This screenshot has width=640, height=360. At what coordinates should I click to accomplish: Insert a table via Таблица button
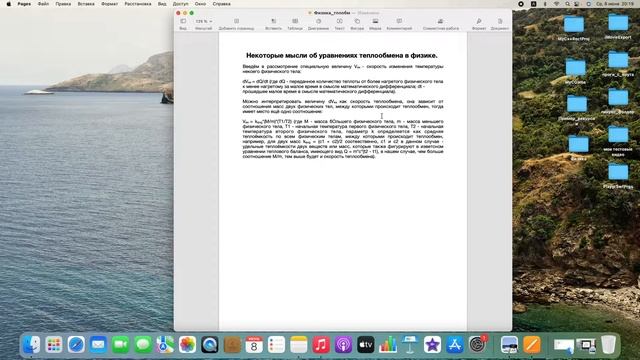(x=295, y=24)
